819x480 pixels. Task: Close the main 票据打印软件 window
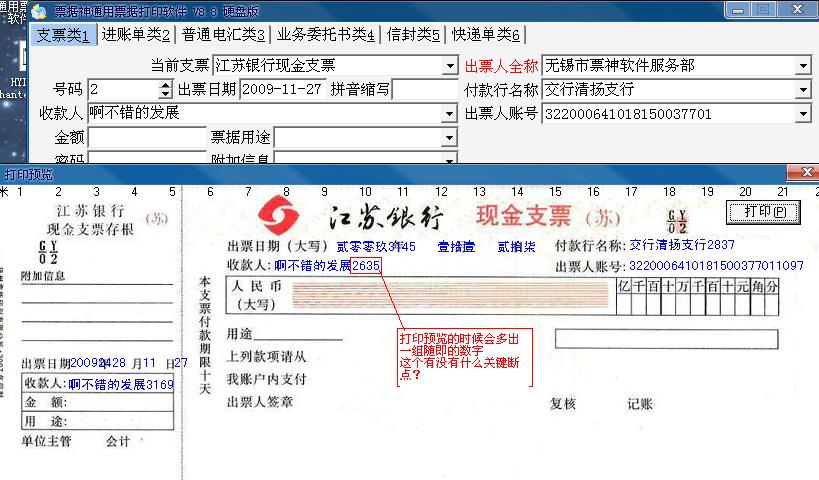click(797, 9)
